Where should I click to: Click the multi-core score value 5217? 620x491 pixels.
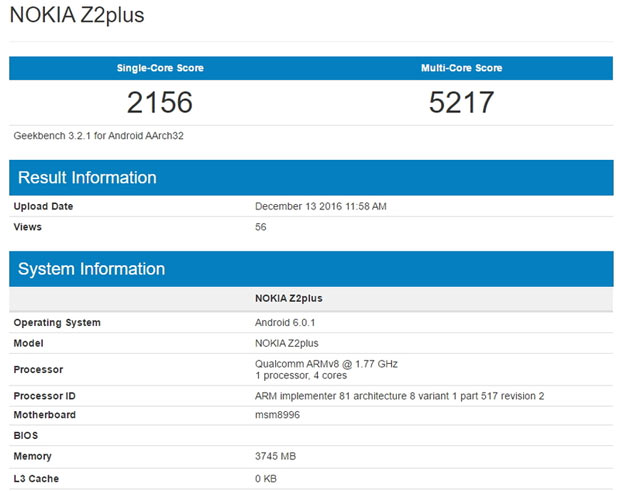tap(461, 102)
